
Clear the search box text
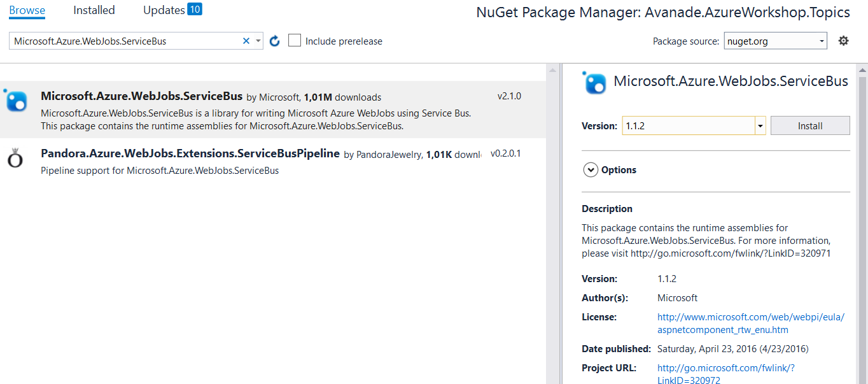click(x=246, y=41)
